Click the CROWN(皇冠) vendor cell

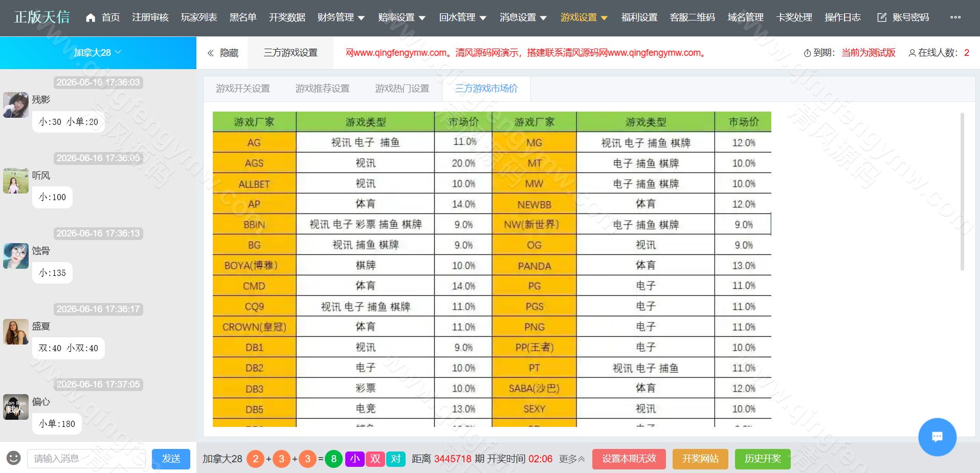pyautogui.click(x=254, y=327)
